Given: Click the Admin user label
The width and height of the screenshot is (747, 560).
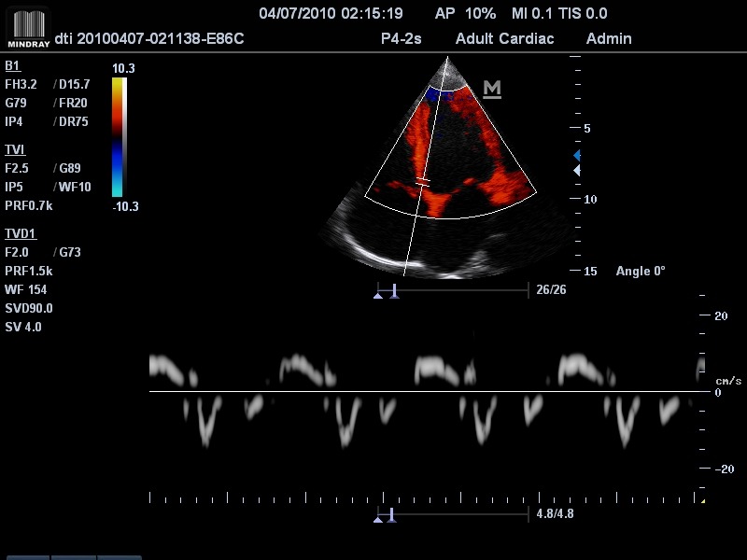Looking at the screenshot, I should tap(608, 39).
